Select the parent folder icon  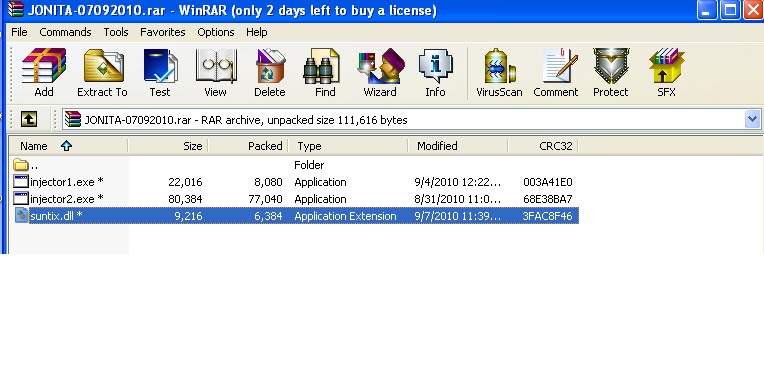(20, 165)
